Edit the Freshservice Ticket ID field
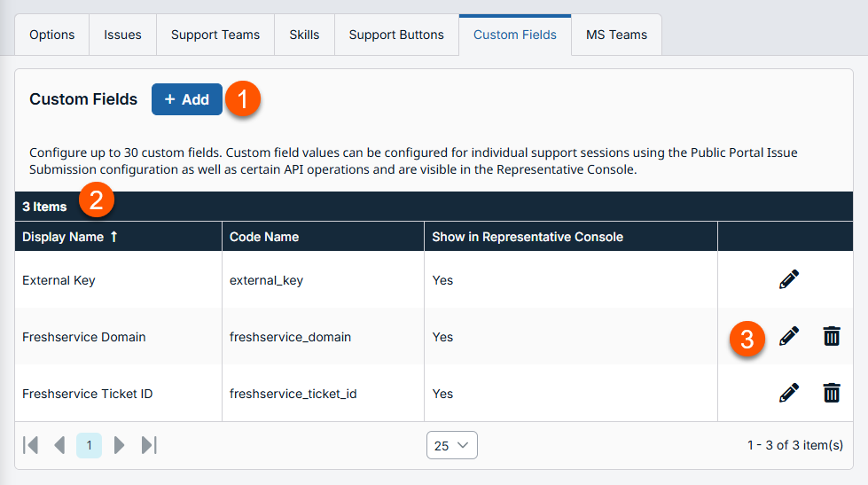The width and height of the screenshot is (868, 485). [788, 393]
